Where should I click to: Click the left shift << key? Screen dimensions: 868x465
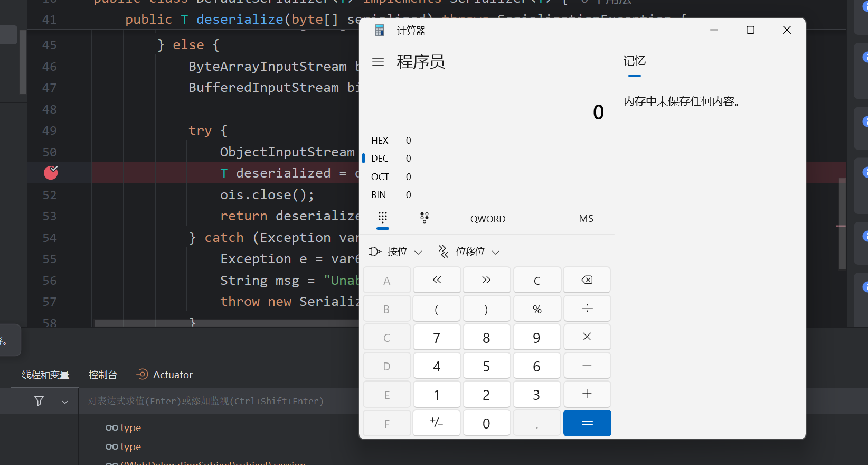coord(437,280)
